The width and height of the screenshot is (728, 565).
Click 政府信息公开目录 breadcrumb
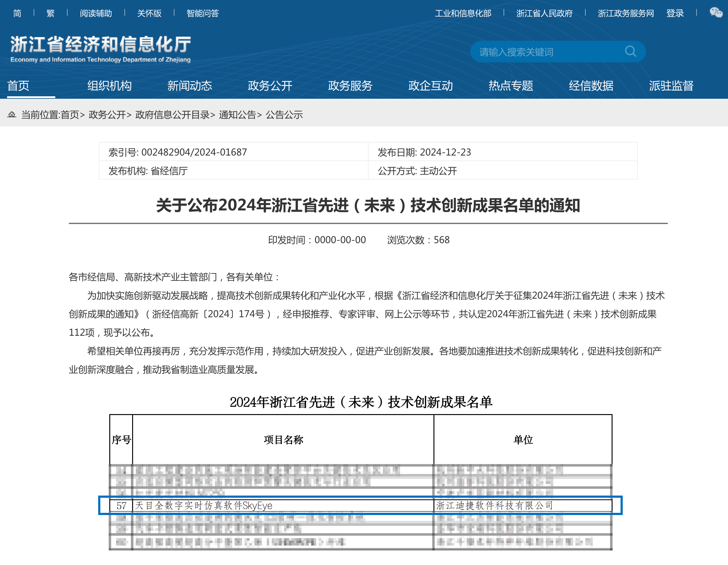coord(172,115)
